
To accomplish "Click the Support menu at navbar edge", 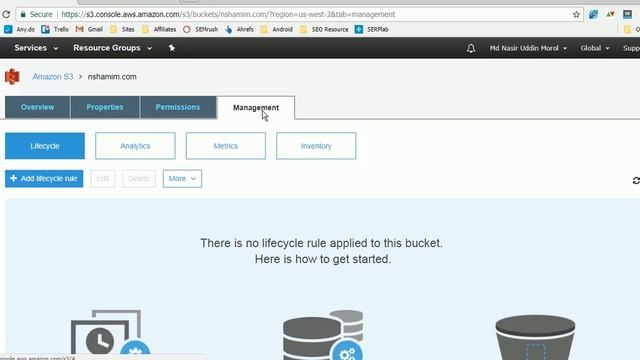I will point(631,48).
